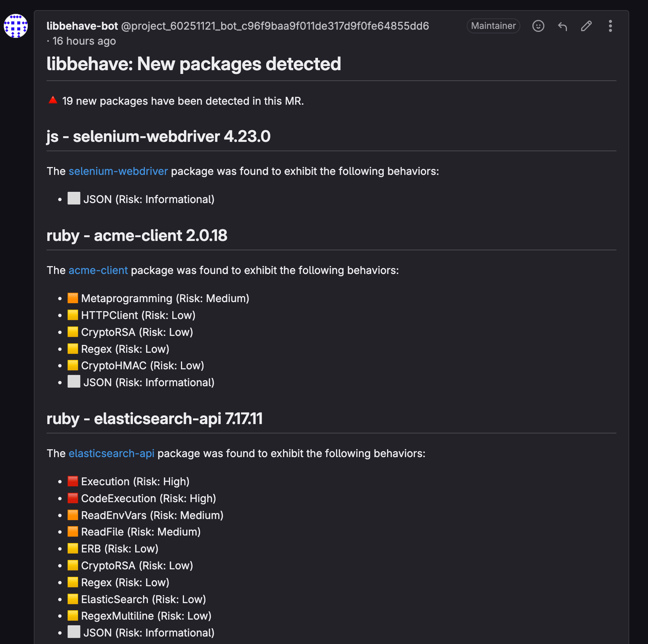
Task: Click the yellow square beside HTTPClient
Action: [x=73, y=315]
